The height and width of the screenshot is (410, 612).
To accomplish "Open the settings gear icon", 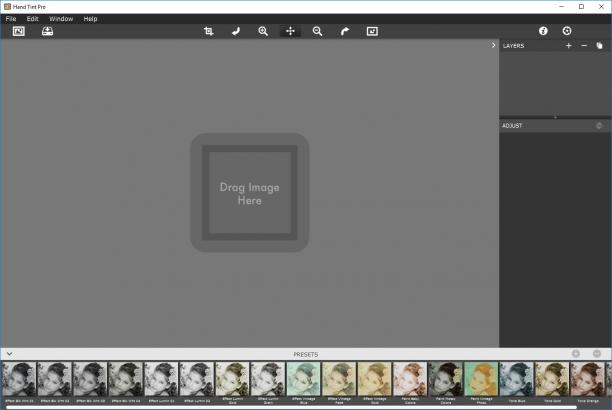I will pyautogui.click(x=567, y=31).
